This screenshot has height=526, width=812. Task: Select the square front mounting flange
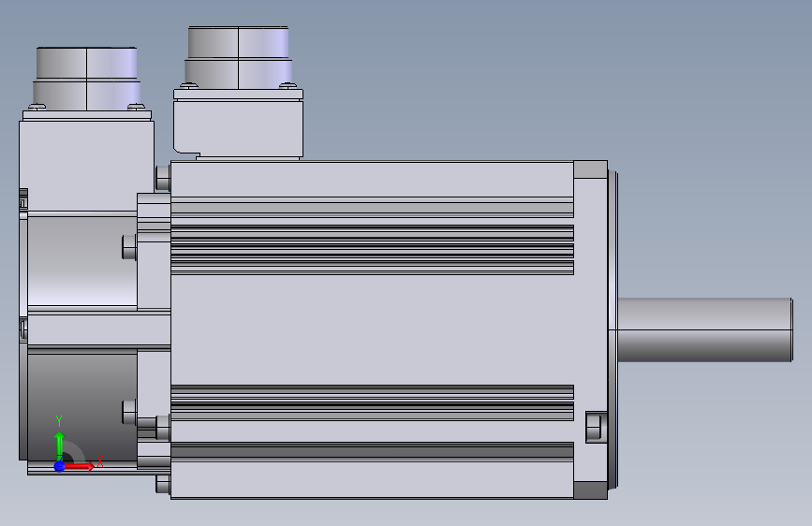click(590, 329)
